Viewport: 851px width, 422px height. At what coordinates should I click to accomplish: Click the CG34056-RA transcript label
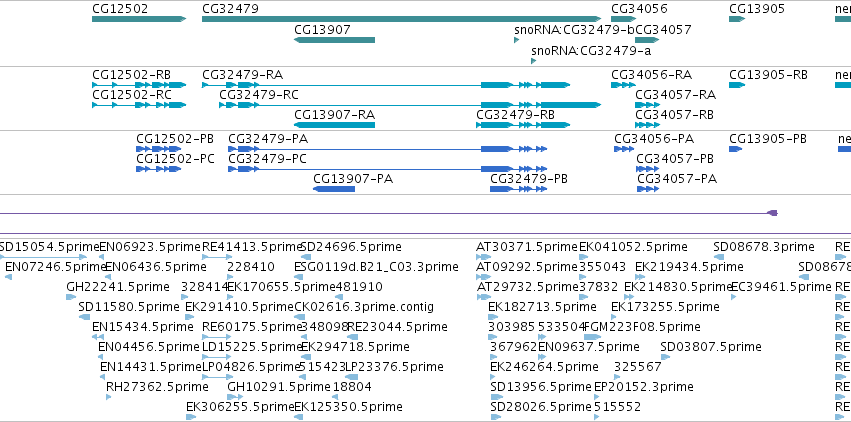(x=651, y=74)
